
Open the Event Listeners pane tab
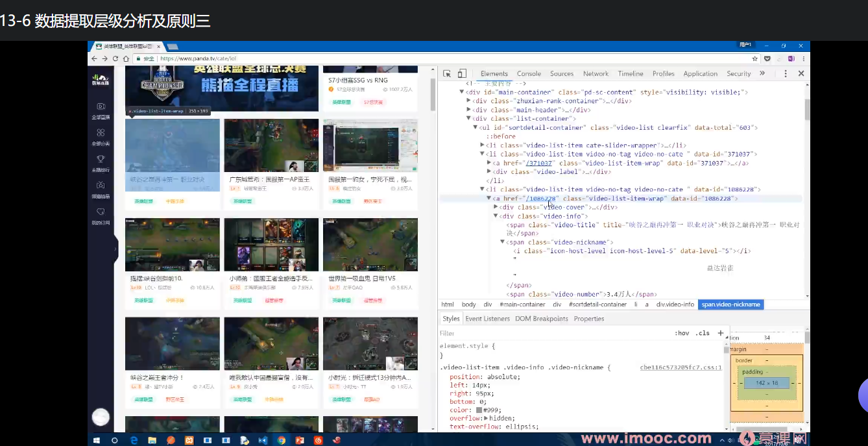pos(487,319)
